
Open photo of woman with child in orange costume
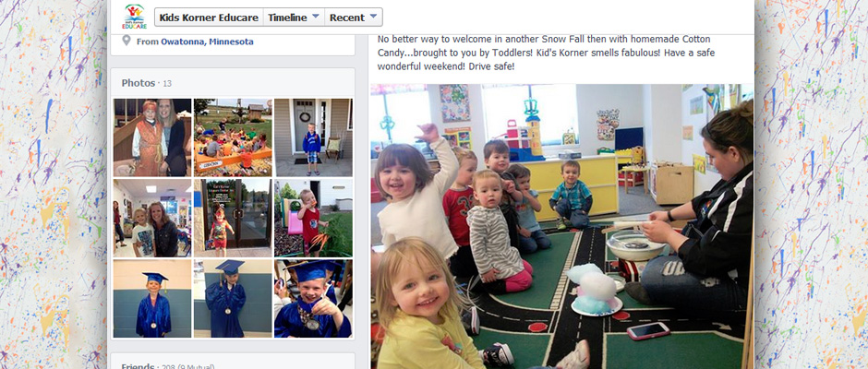[x=152, y=137]
